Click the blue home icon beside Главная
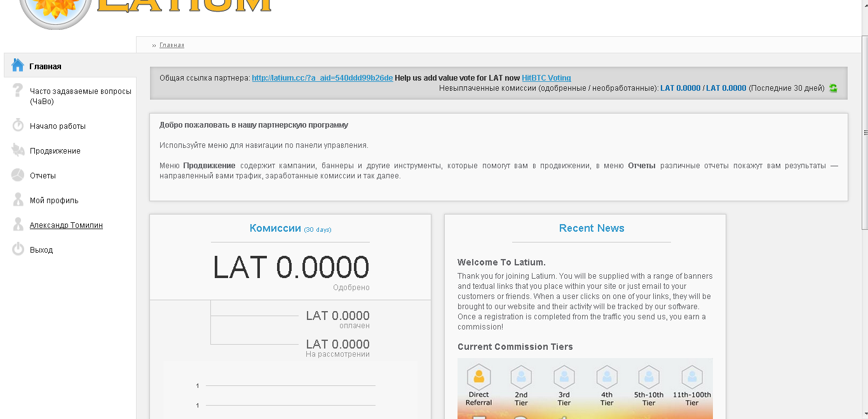The image size is (868, 419). click(18, 65)
